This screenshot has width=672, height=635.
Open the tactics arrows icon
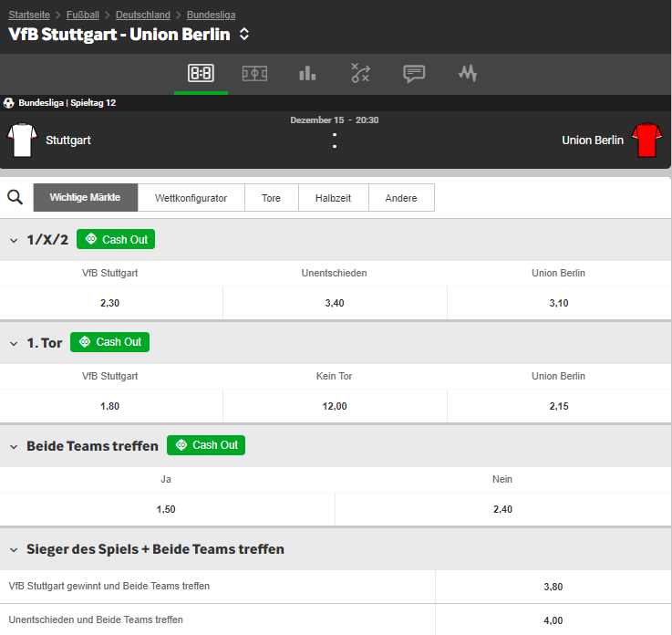point(360,73)
